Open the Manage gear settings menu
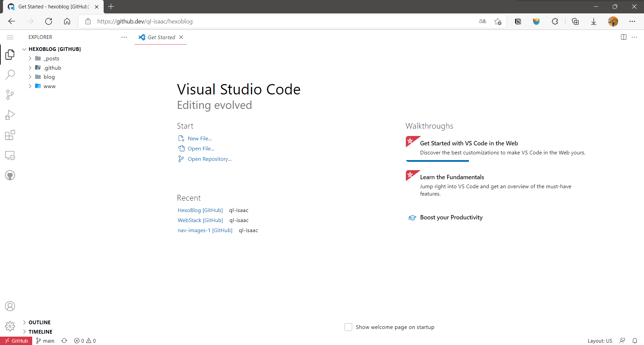 [10, 326]
